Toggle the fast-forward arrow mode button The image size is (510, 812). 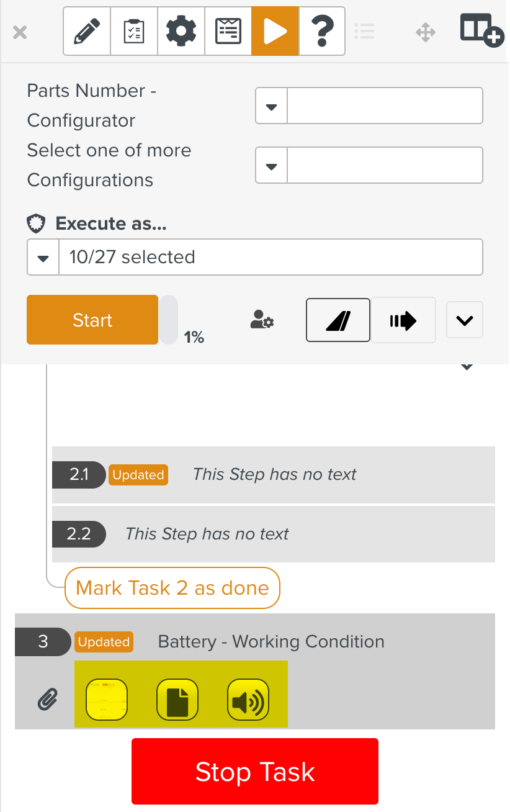coord(403,320)
